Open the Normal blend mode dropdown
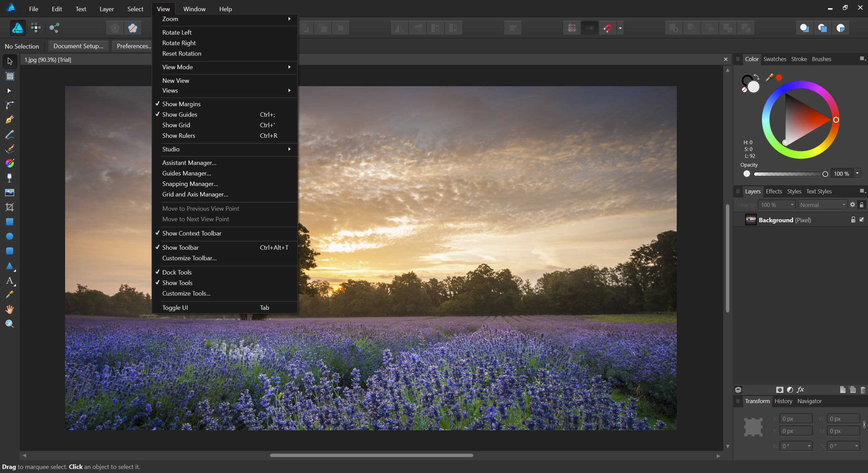868x473 pixels. tap(823, 205)
